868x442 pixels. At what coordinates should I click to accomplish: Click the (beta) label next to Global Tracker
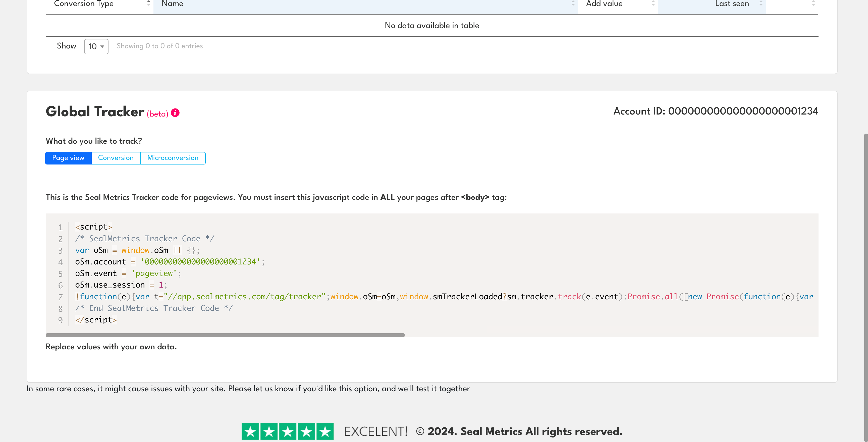coord(157,114)
